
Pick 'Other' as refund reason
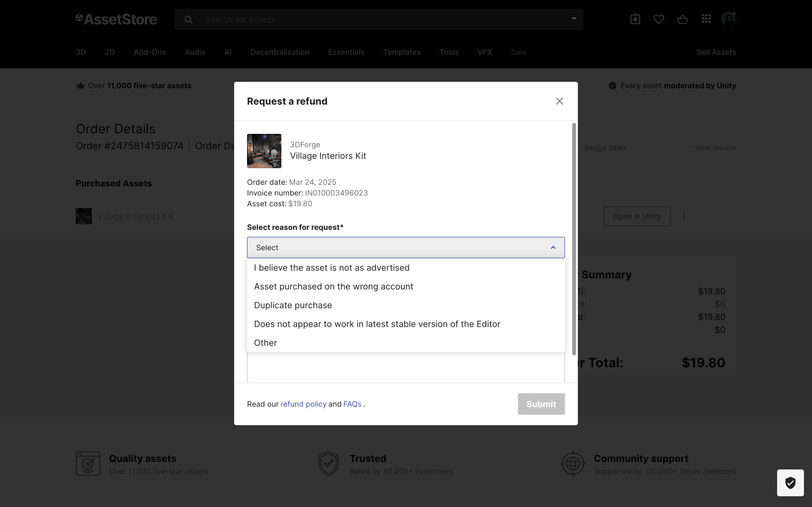(x=265, y=343)
